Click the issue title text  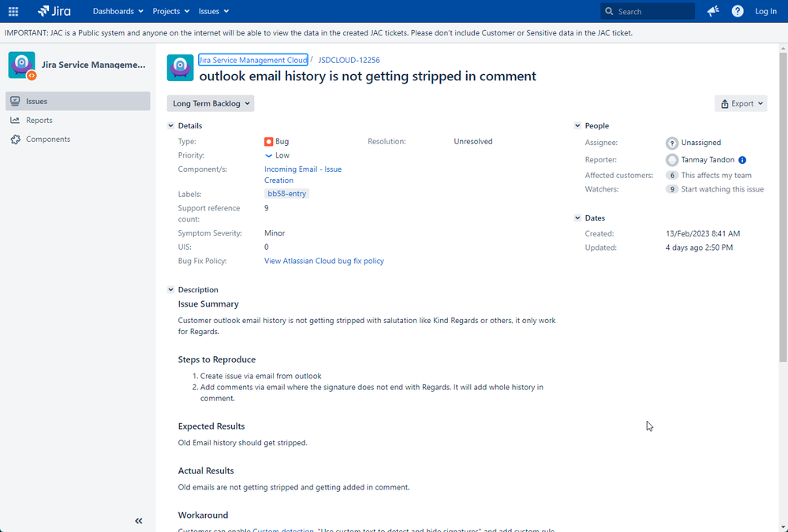click(368, 76)
